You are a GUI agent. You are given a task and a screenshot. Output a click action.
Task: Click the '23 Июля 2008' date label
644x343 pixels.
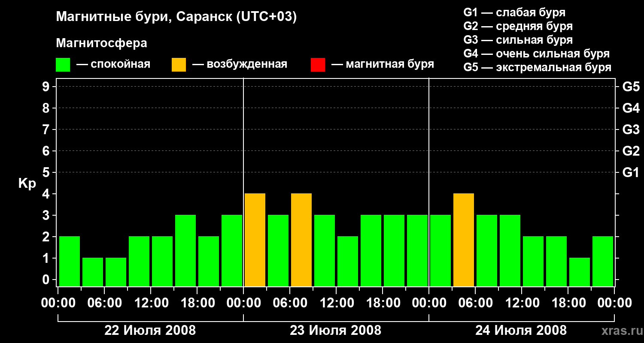[336, 331]
